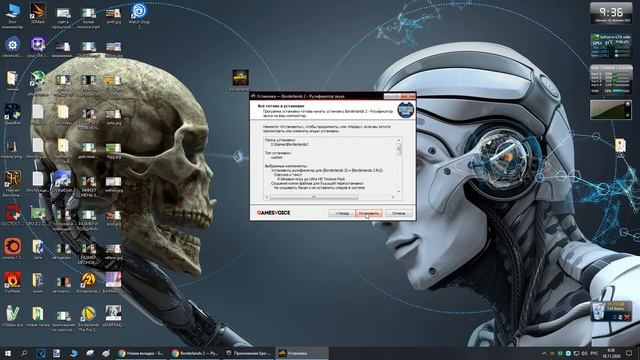Open the Новая папка folder on desktop
Image resolution: width=640 pixels, height=360 pixels.
point(38,316)
